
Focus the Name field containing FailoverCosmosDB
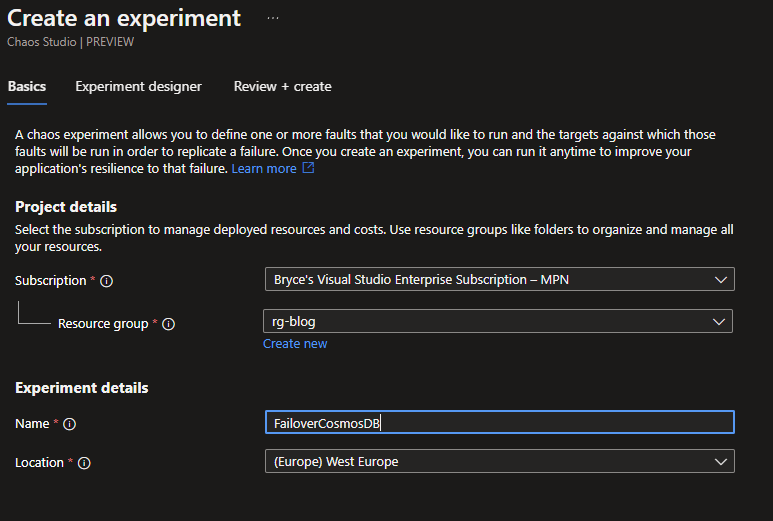(x=499, y=423)
